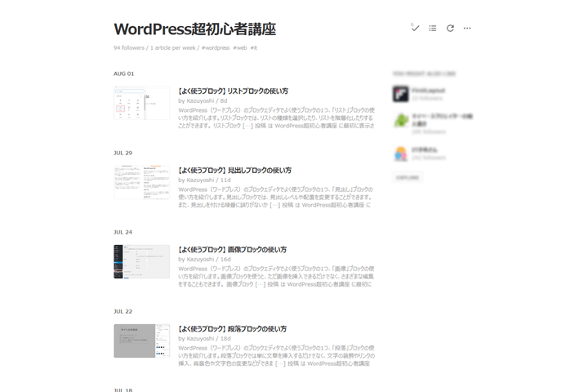This screenshot has height=392, width=588.
Task: Click the green suggested feed icon in sidebar
Action: (x=401, y=120)
